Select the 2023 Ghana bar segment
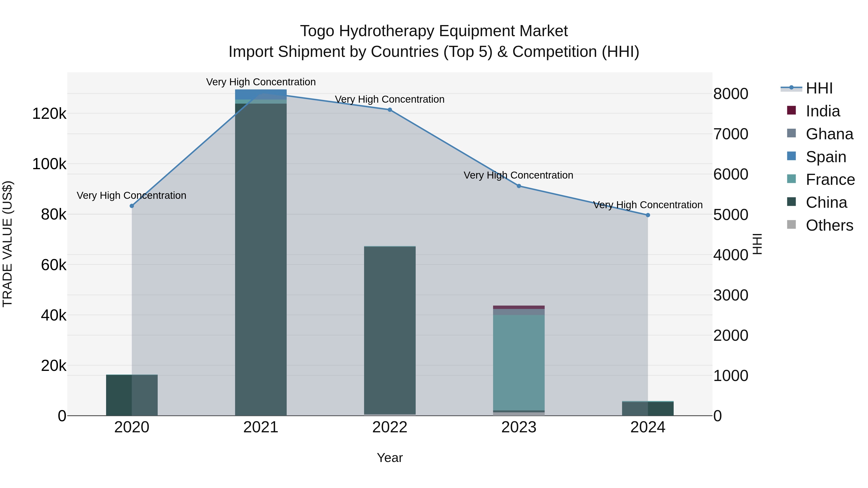The height and width of the screenshot is (488, 868). (519, 312)
